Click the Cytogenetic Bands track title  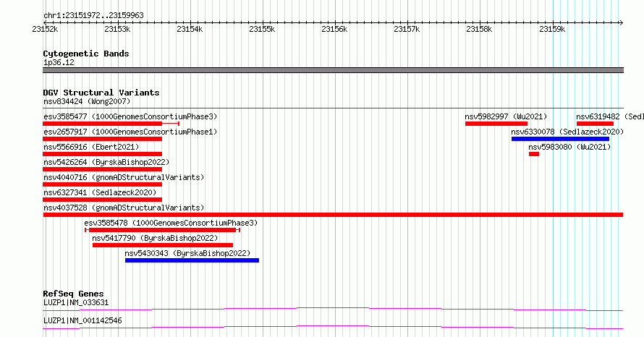pyautogui.click(x=86, y=54)
